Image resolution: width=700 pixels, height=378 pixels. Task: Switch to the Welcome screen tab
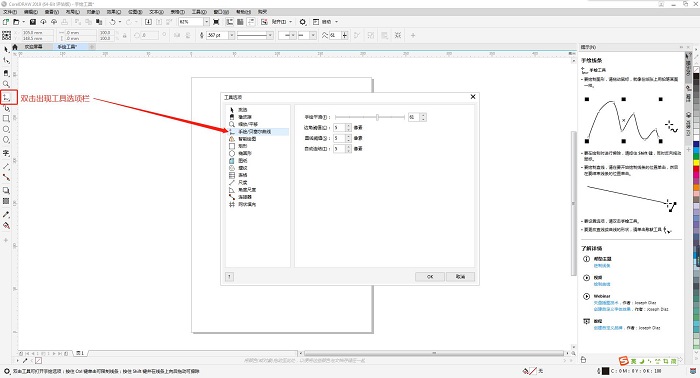coord(33,46)
